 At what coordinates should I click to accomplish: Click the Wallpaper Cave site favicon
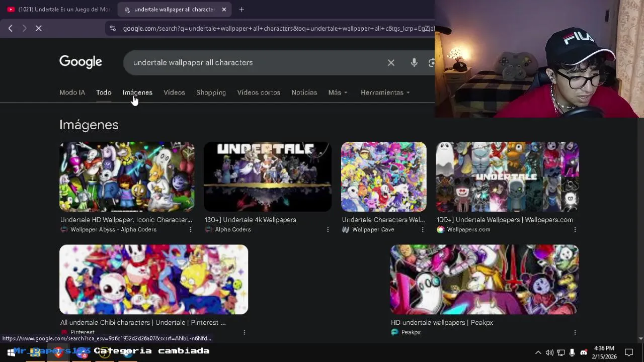(346, 230)
